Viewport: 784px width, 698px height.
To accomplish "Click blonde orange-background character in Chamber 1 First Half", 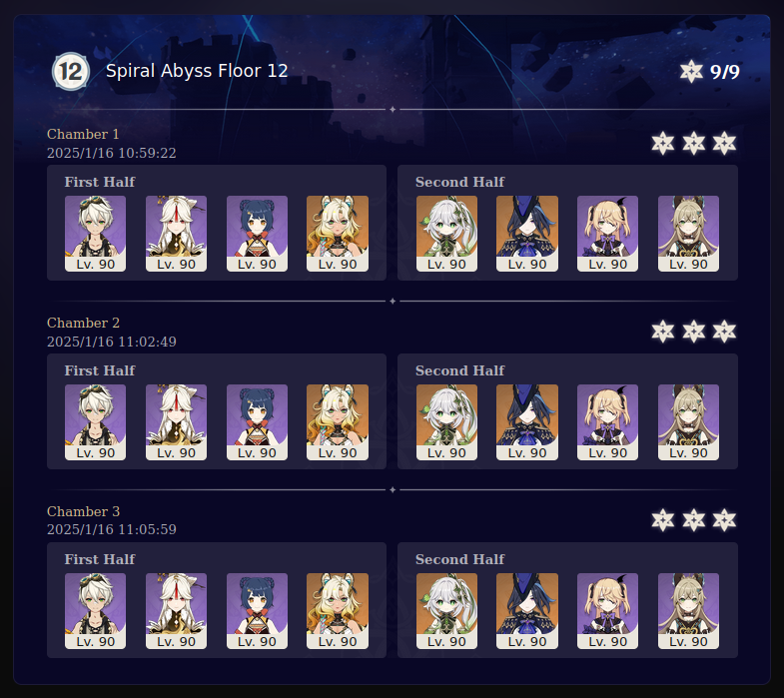I will (x=338, y=234).
